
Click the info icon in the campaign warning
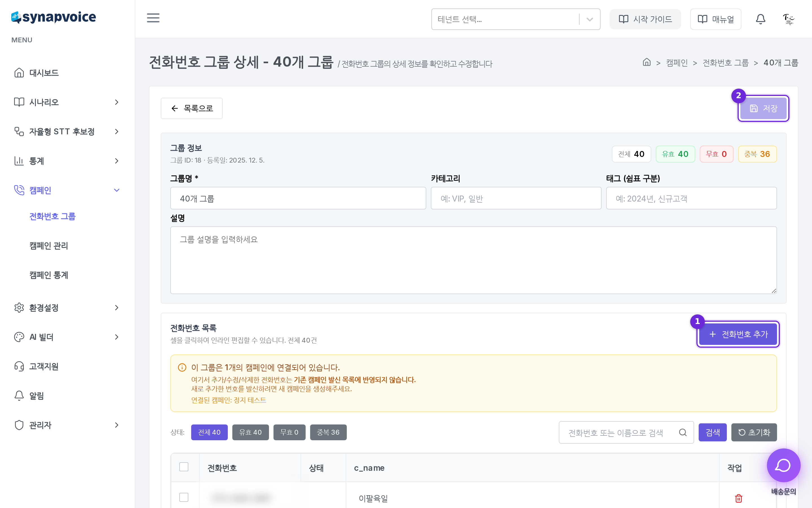point(182,367)
